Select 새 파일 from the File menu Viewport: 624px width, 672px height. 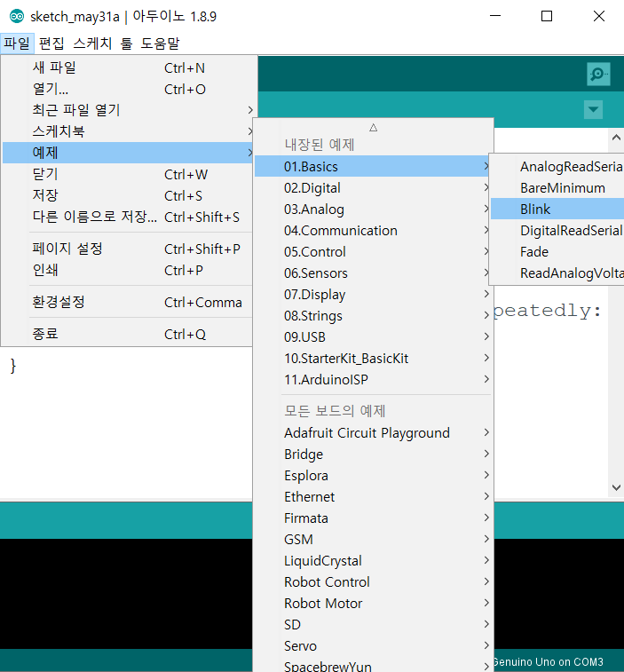tap(128, 67)
